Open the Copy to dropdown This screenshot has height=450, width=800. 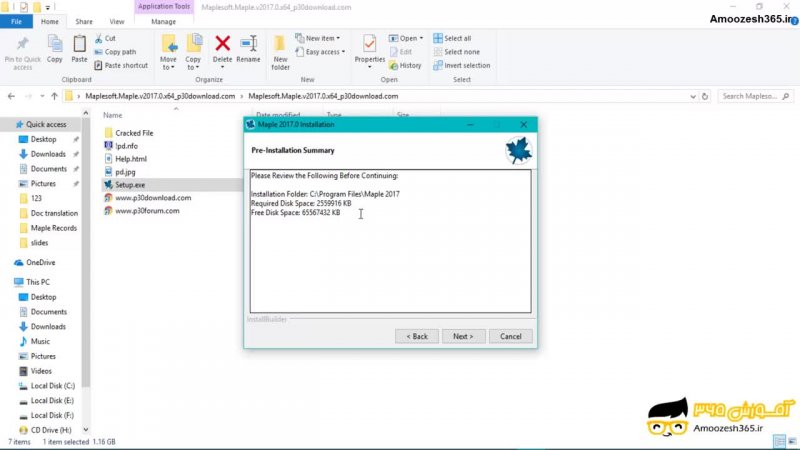click(193, 67)
